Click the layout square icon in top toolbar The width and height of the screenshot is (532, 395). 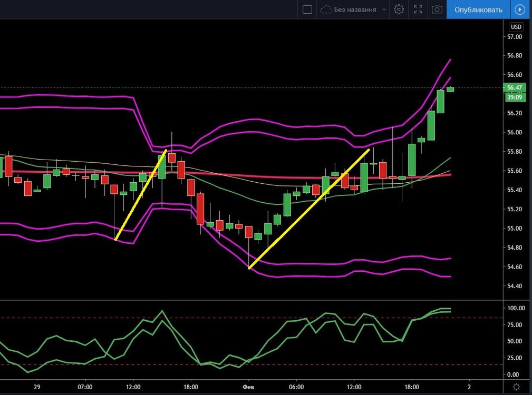click(307, 9)
